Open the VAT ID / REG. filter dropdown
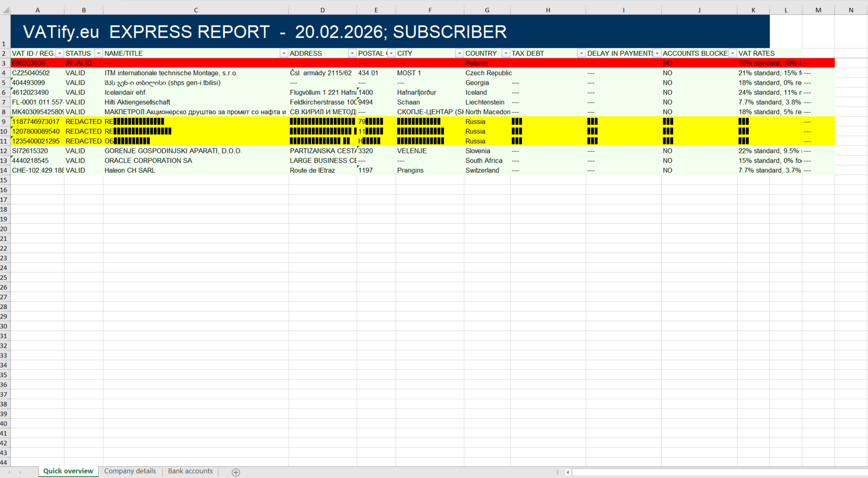 click(59, 53)
